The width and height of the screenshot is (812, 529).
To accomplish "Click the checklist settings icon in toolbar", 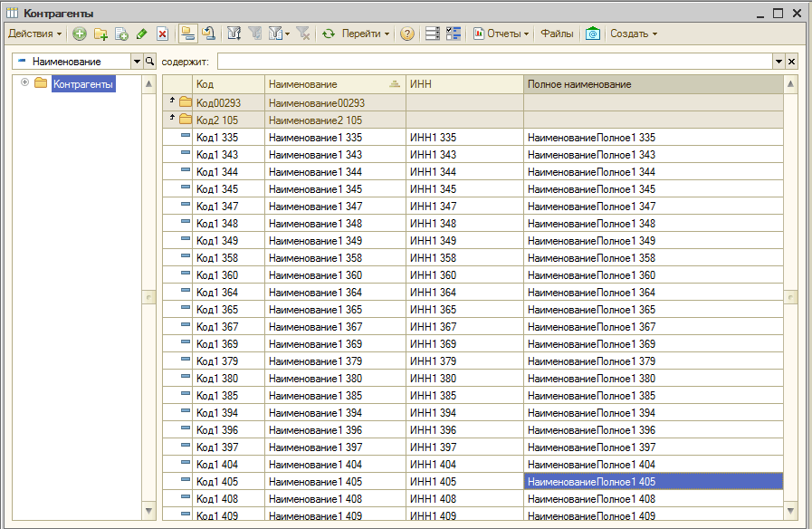I will pyautogui.click(x=454, y=34).
